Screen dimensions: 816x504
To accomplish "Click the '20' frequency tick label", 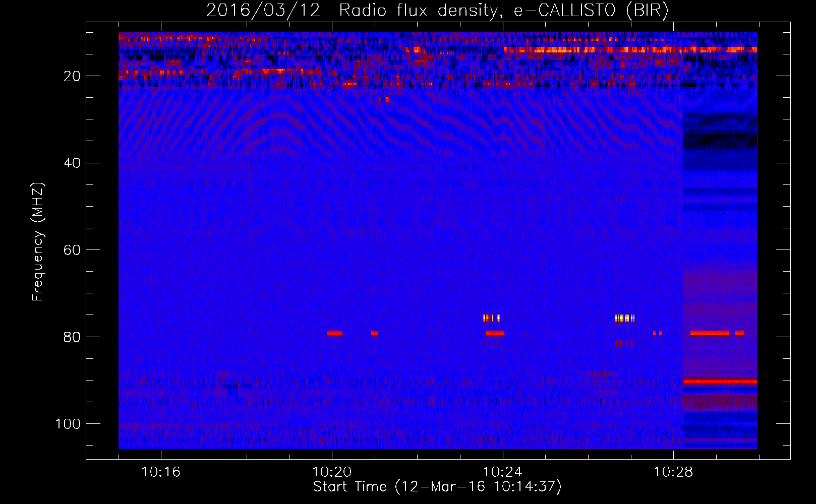I will pyautogui.click(x=72, y=76).
